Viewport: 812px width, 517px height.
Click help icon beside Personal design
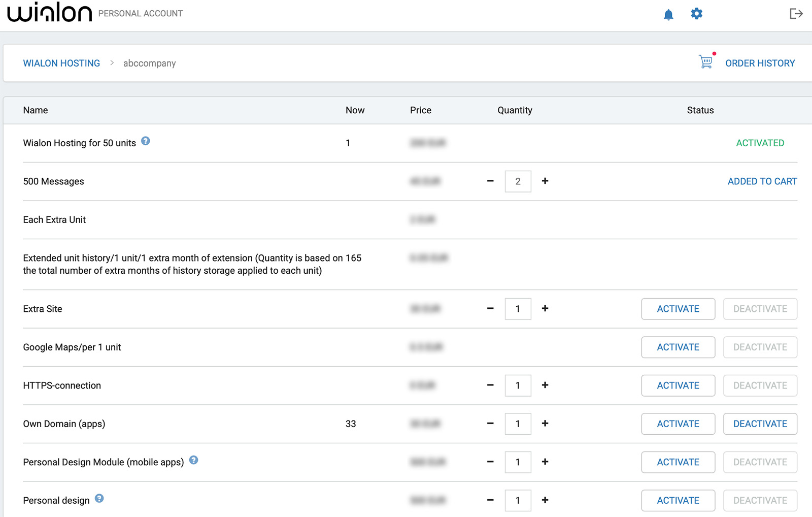tap(99, 499)
